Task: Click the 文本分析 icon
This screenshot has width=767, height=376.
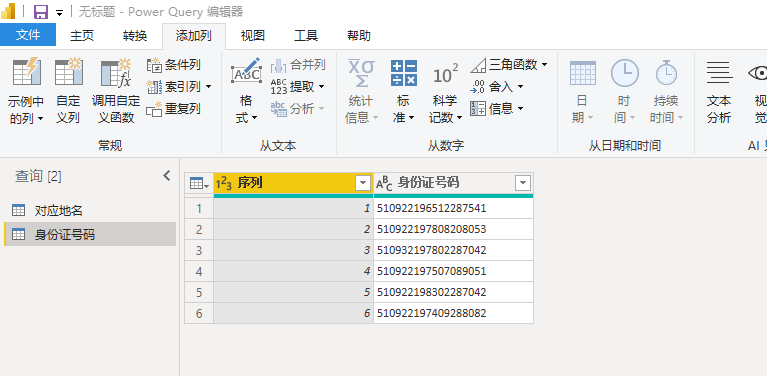Action: pyautogui.click(x=719, y=72)
